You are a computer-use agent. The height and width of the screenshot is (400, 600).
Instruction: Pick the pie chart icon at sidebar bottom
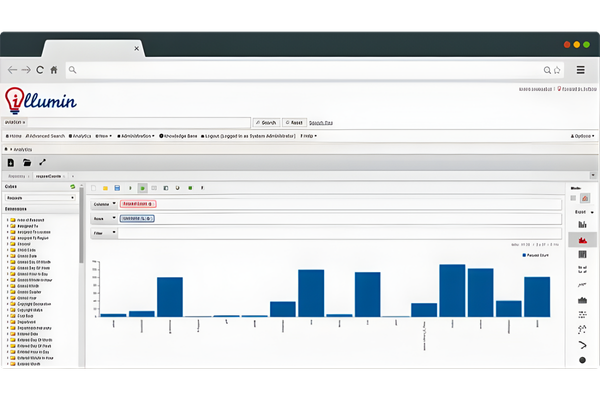[581, 359]
